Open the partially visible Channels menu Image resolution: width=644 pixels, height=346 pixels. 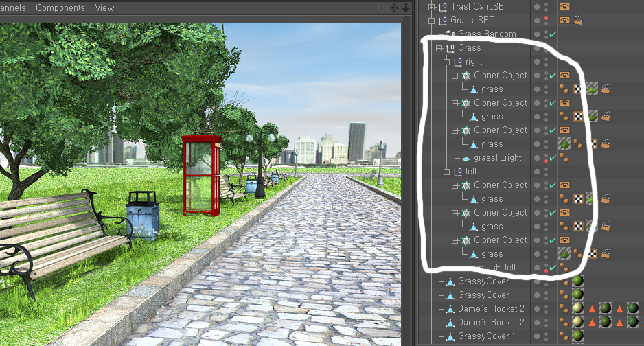click(13, 8)
